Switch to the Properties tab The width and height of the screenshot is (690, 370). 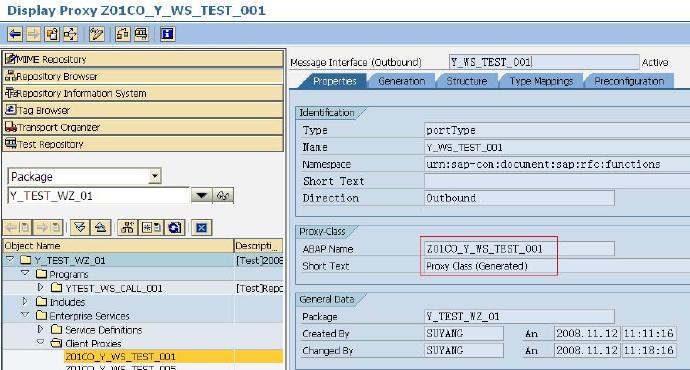(x=334, y=81)
